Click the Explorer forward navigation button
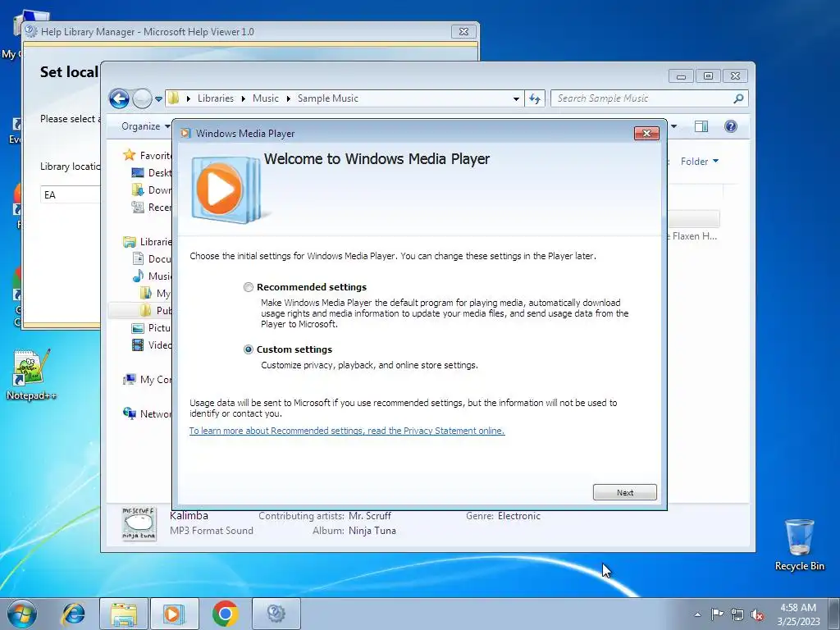The width and height of the screenshot is (840, 630). point(142,98)
